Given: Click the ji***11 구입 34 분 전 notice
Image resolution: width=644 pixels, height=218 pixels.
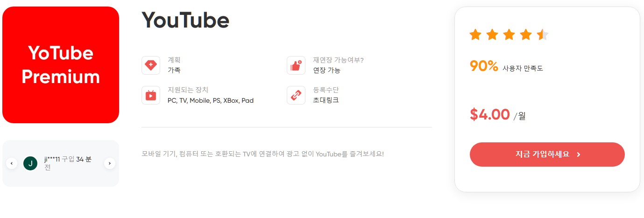Looking at the screenshot, I should [69, 163].
